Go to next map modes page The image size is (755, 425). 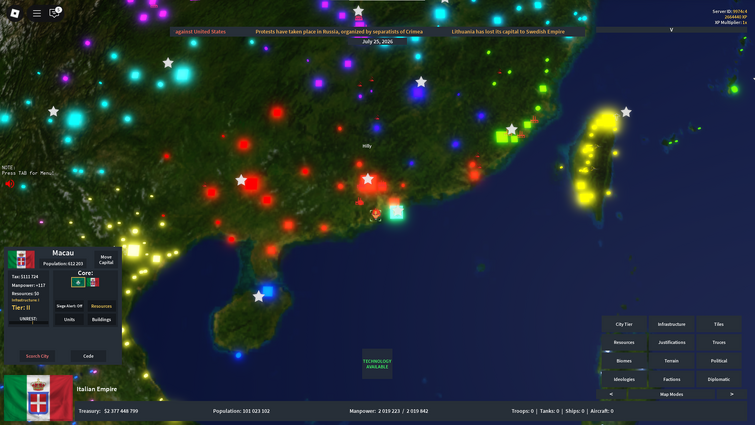point(731,394)
